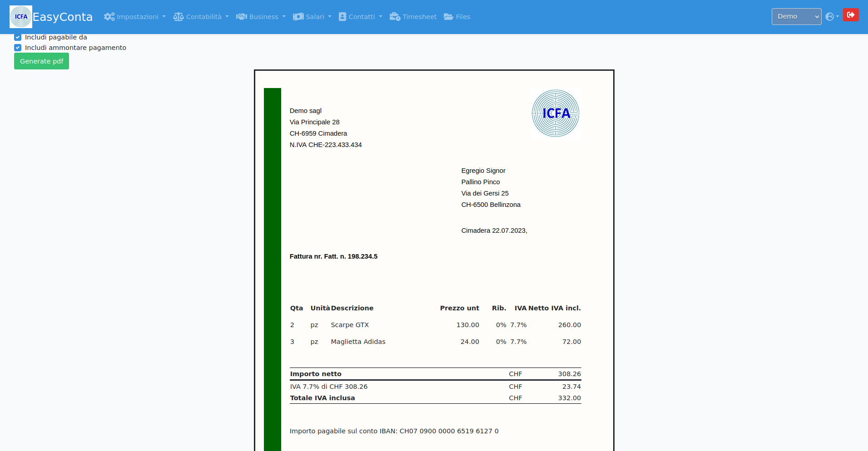The image size is (868, 451).
Task: Click the ICFA logo on the invoice
Action: 556,113
